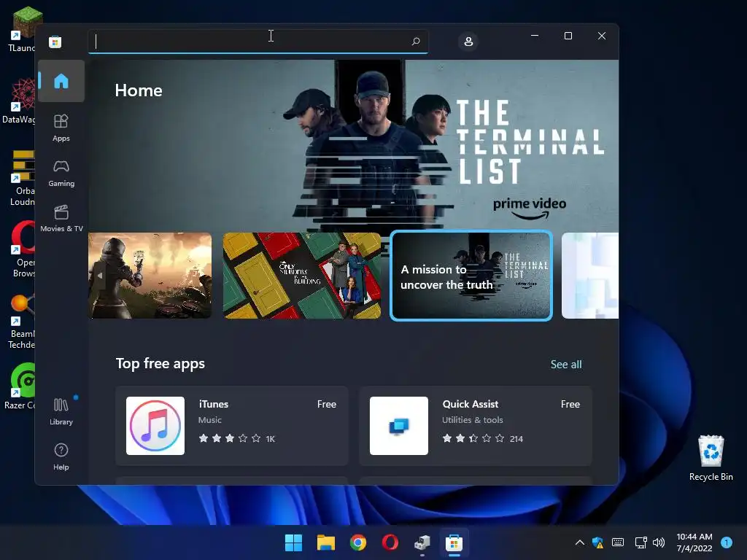747x560 pixels.
Task: Launch Opera browser from the taskbar
Action: [x=390, y=542]
